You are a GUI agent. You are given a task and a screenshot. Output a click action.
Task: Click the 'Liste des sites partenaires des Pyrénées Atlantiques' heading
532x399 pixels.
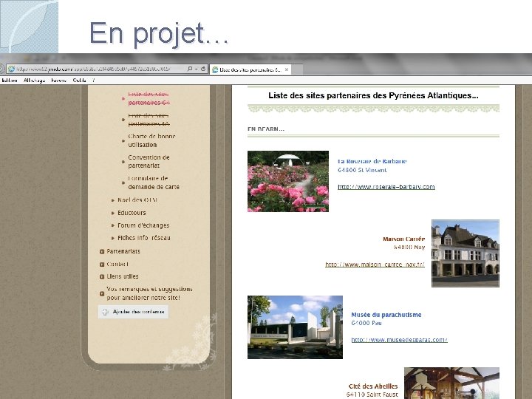[x=373, y=95]
